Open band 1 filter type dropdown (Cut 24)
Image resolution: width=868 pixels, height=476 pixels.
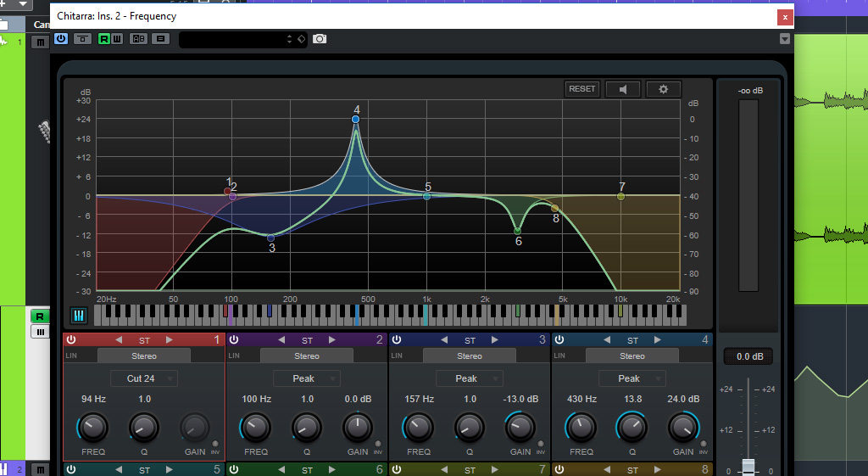(144, 378)
